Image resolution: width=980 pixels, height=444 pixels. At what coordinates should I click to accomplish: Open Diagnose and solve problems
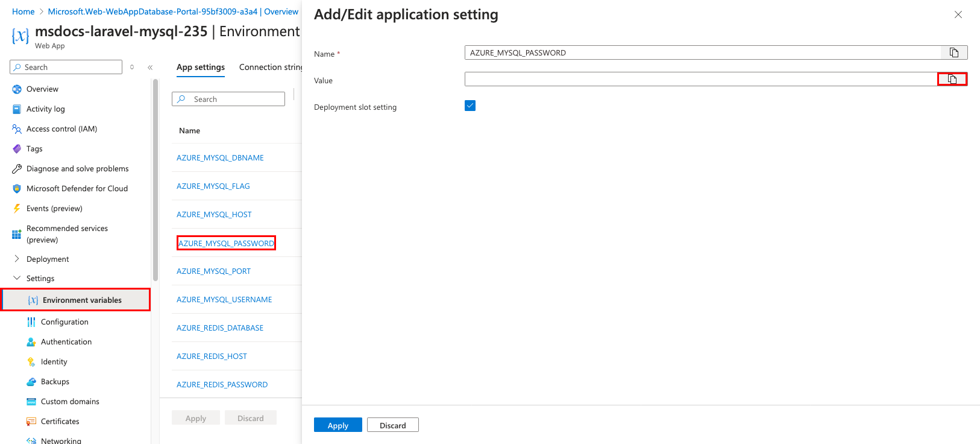77,168
